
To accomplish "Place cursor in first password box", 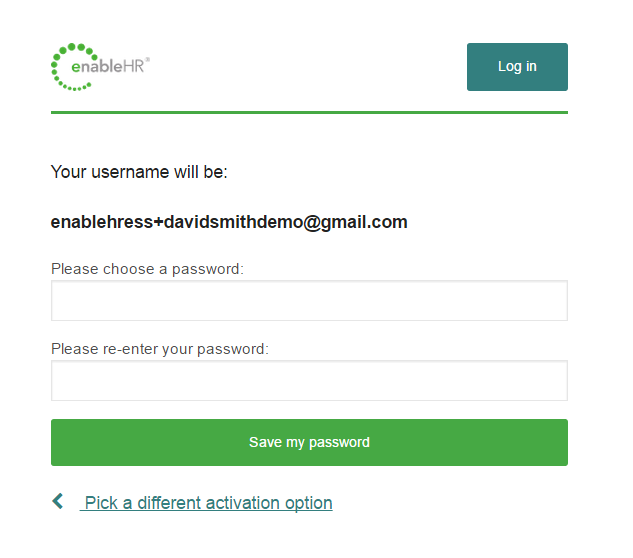I will 309,301.
